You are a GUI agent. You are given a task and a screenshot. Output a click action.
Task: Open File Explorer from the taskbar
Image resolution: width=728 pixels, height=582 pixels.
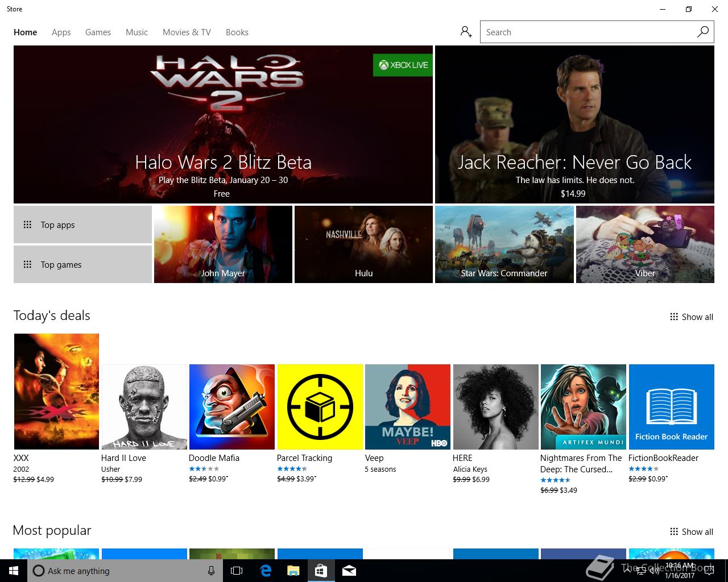293,571
